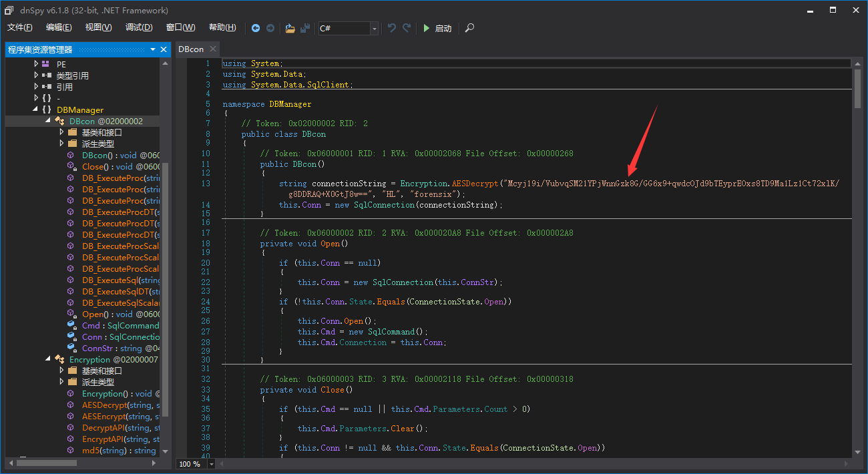Click the tree panel's horizontal scrollbar

pos(47,461)
